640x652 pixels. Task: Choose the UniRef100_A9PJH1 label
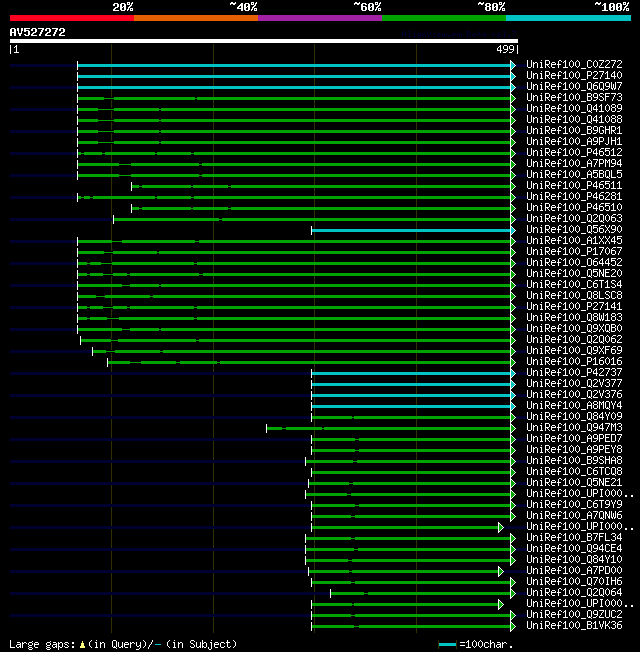pos(574,141)
